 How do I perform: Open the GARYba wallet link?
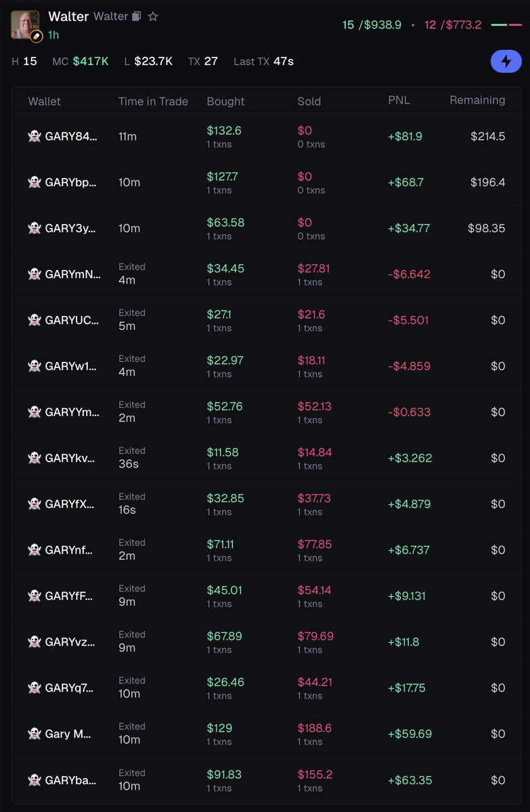click(70, 780)
